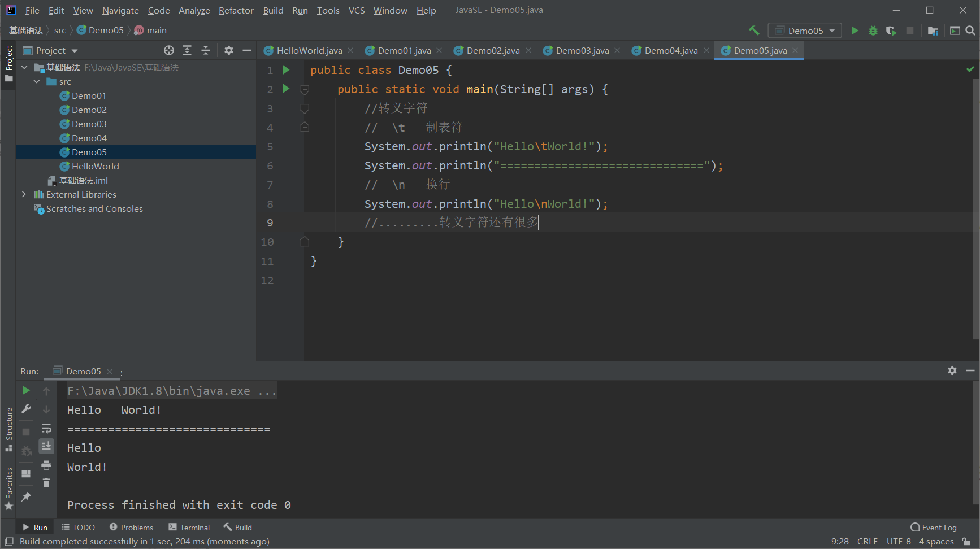Collapse the src folder node
980x549 pixels.
pyautogui.click(x=37, y=81)
